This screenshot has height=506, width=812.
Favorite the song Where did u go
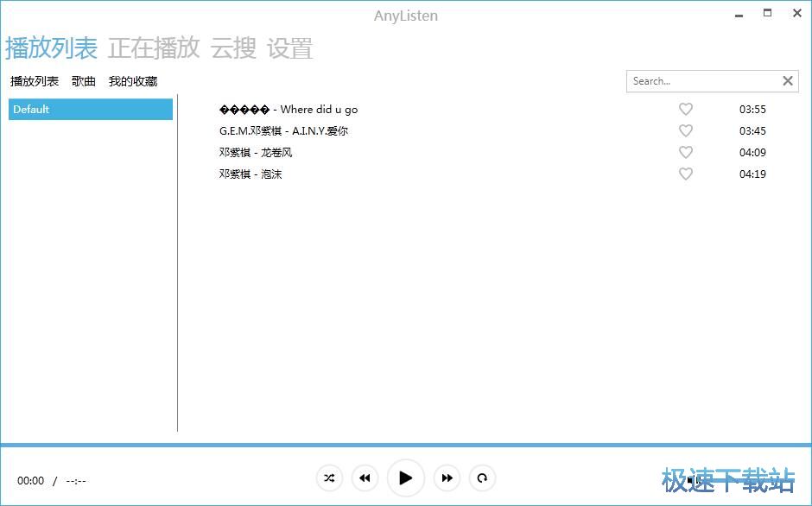click(686, 110)
